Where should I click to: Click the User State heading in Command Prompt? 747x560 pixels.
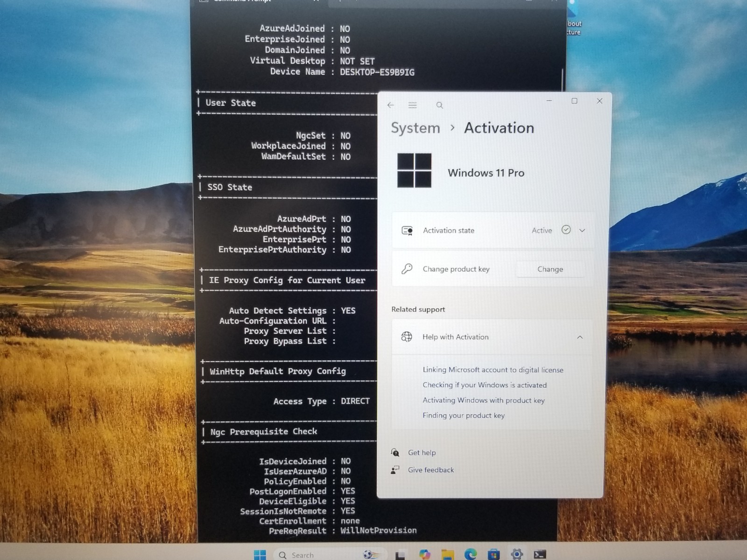(x=231, y=103)
